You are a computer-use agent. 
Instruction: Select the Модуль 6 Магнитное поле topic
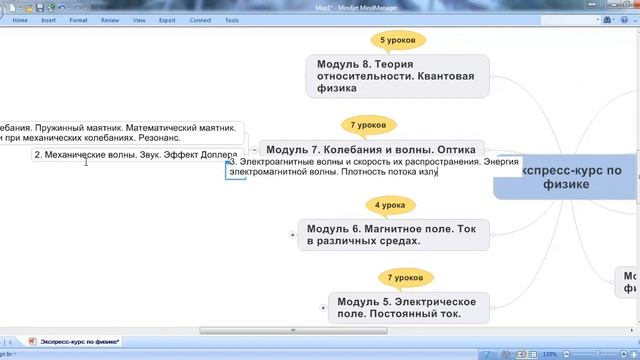click(393, 235)
